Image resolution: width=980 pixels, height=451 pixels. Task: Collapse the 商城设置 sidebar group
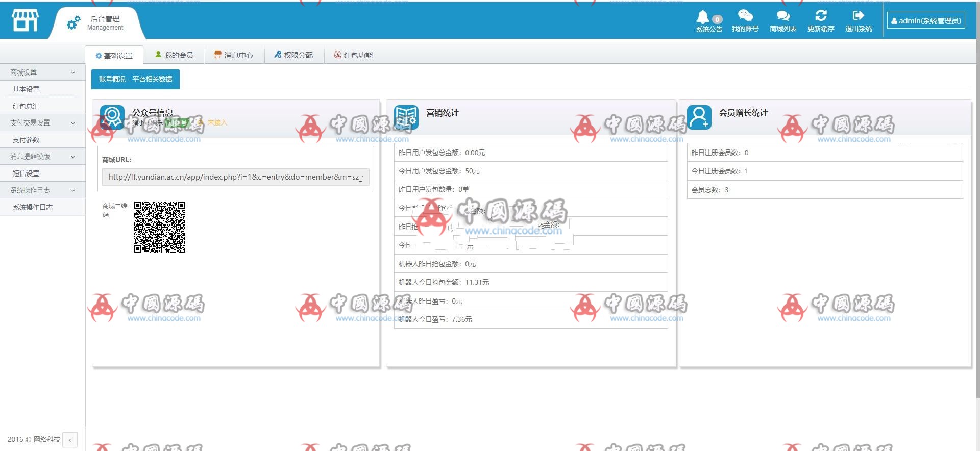pos(42,72)
